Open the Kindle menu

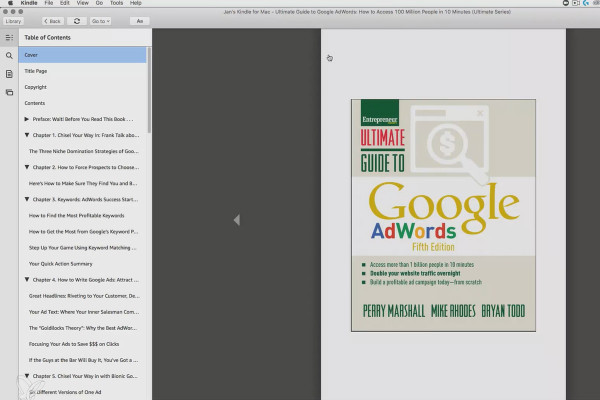tap(29, 3)
